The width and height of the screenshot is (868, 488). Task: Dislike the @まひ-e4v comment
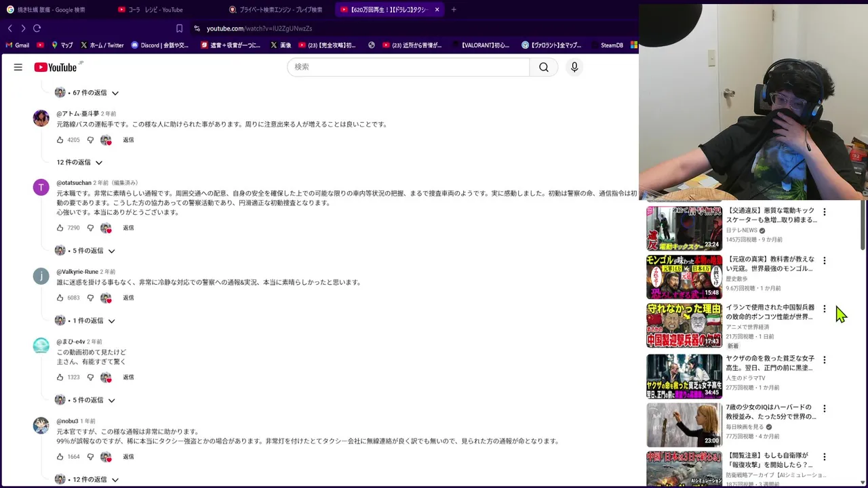click(x=90, y=378)
